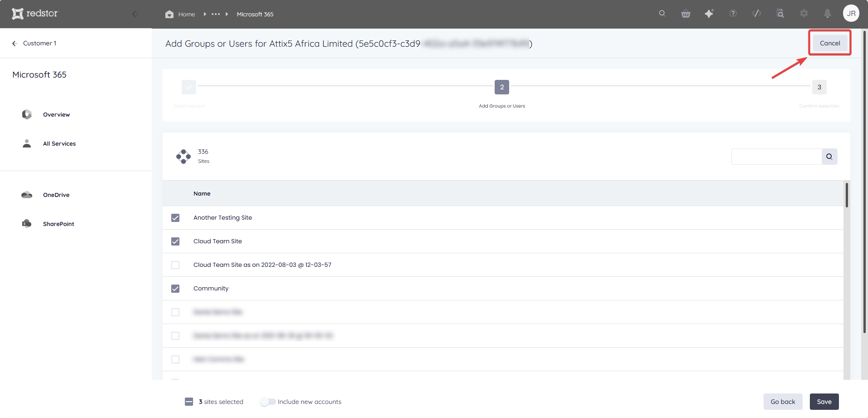Open the code brackets icon
The width and height of the screenshot is (868, 418).
(x=757, y=13)
